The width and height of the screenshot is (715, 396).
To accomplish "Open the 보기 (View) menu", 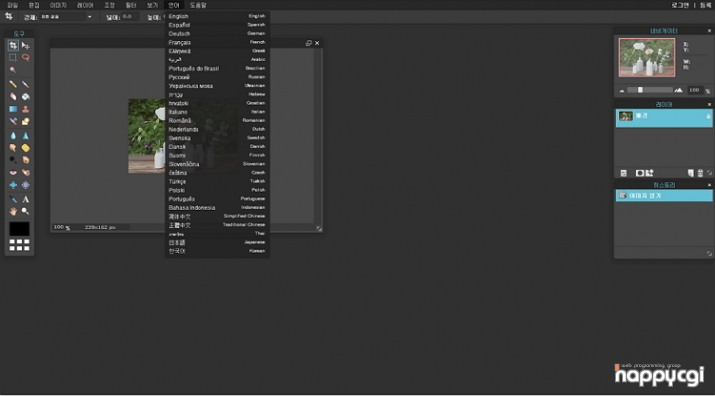I will pyautogui.click(x=152, y=5).
